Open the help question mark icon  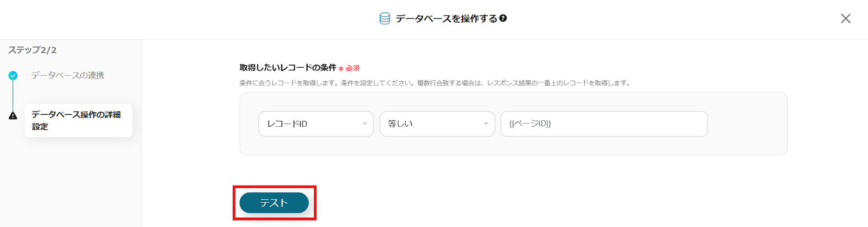point(503,18)
